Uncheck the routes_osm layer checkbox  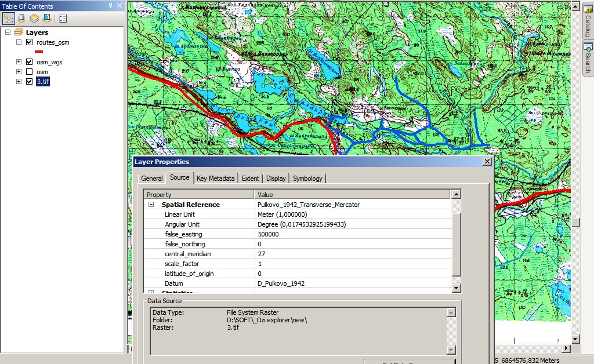29,42
